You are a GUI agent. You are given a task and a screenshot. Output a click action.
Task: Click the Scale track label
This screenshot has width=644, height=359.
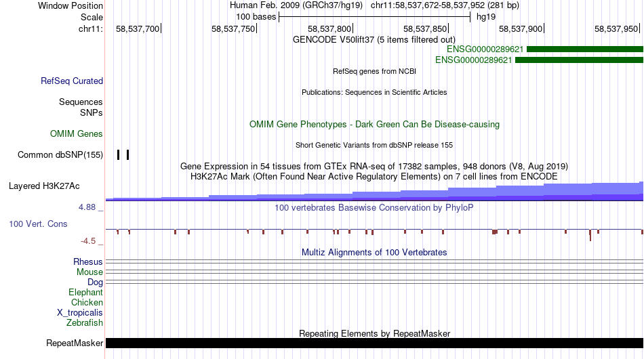point(92,17)
